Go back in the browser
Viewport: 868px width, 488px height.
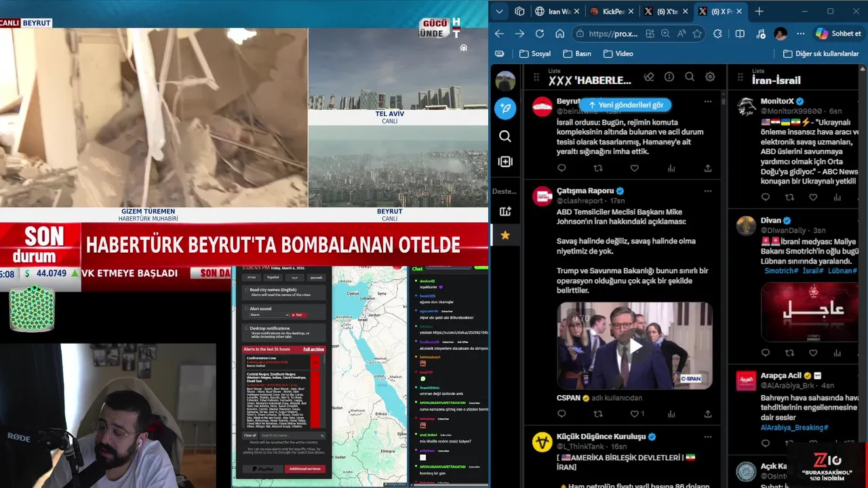pos(499,33)
